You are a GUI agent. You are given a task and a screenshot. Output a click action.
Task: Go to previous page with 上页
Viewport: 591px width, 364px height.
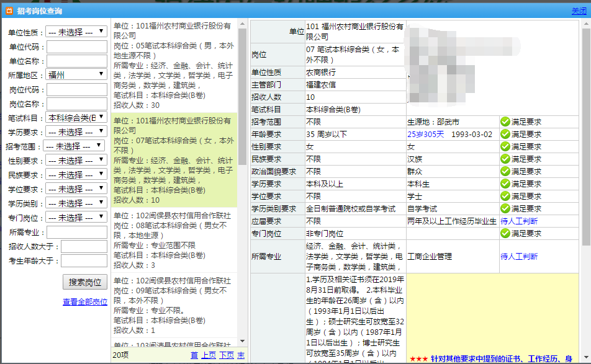209,355
